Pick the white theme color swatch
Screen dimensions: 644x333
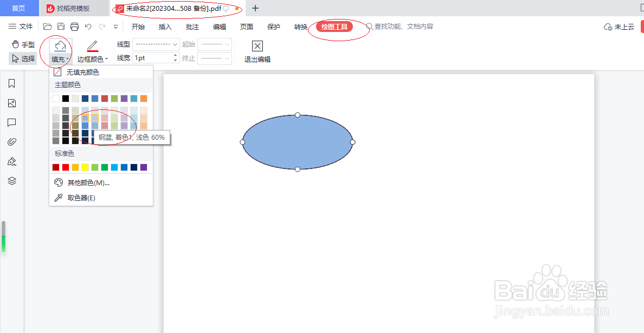pos(56,99)
